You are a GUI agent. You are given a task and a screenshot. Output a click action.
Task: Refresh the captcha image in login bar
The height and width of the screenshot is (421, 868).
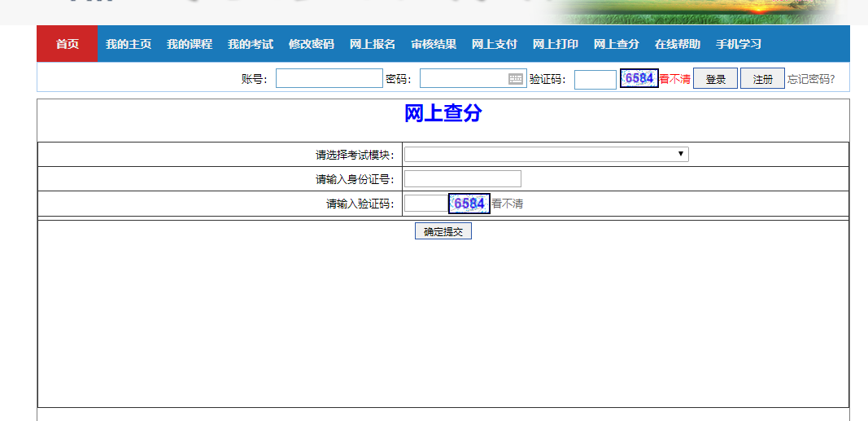tap(639, 78)
